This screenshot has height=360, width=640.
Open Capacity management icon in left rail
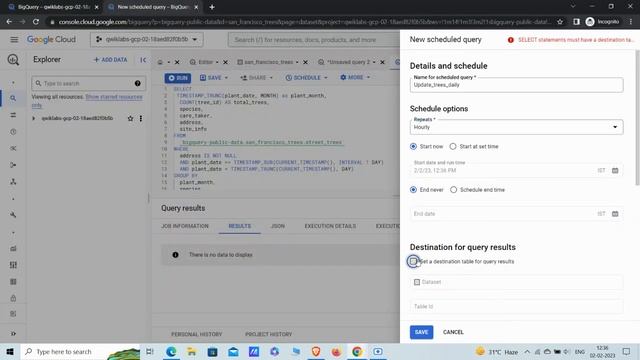point(13,265)
